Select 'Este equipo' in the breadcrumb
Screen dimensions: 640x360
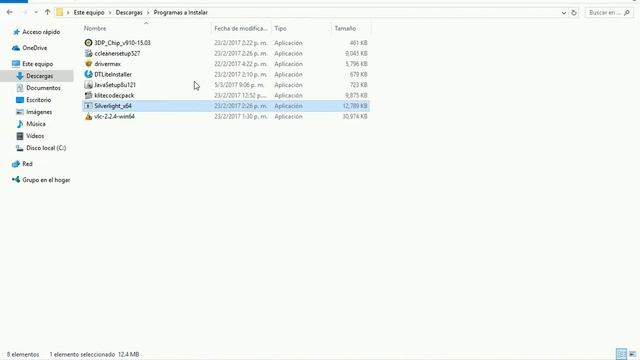(x=89, y=13)
